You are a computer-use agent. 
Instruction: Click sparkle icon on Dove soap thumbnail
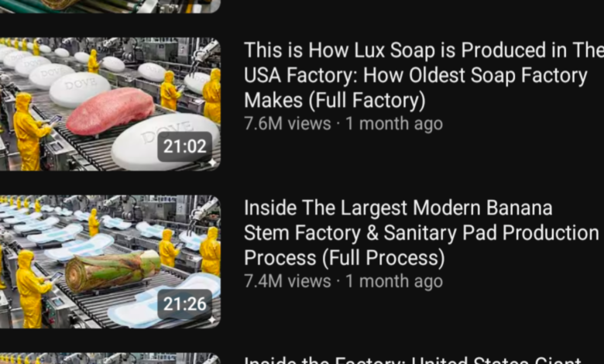point(212,163)
